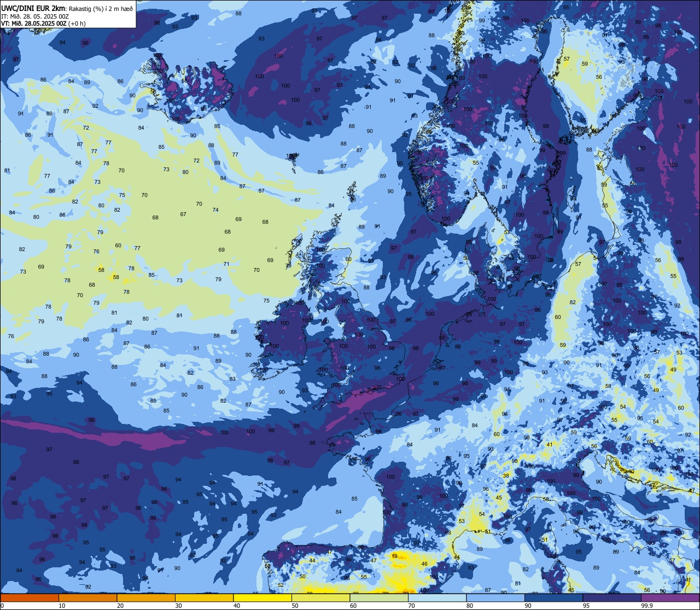Click the bright yellow 40–50 legend swatch
This screenshot has width=700, height=610.
click(262, 597)
